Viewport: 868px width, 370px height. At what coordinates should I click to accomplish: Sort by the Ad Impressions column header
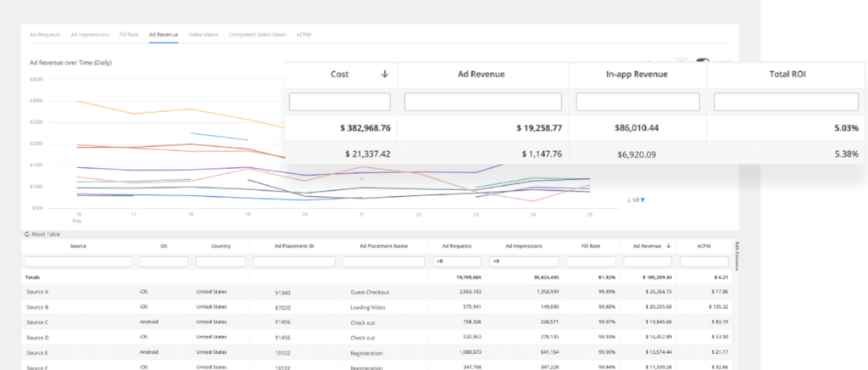[x=524, y=246]
